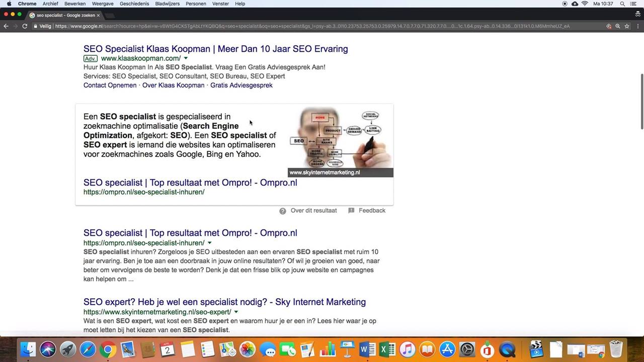This screenshot has width=644, height=362.
Task: Open Spotlight search in the menu bar
Action: click(x=622, y=4)
